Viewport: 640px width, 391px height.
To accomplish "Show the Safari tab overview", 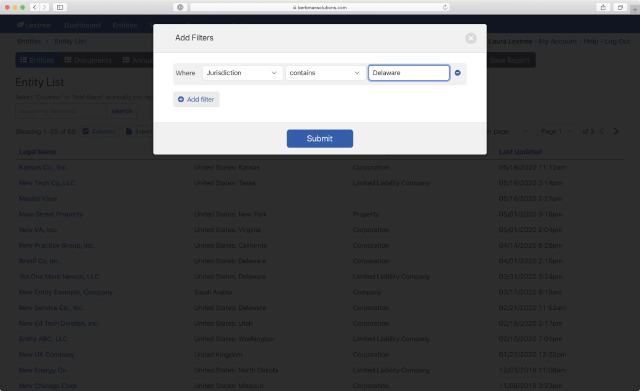I will 620,7.
